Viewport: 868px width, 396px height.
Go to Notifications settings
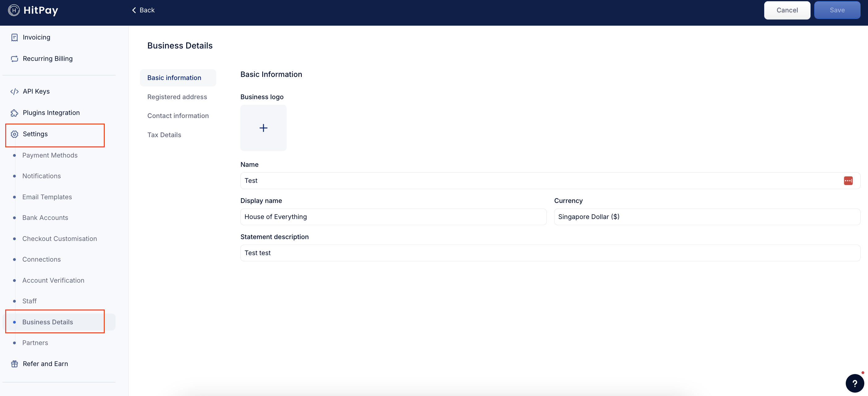(41, 176)
